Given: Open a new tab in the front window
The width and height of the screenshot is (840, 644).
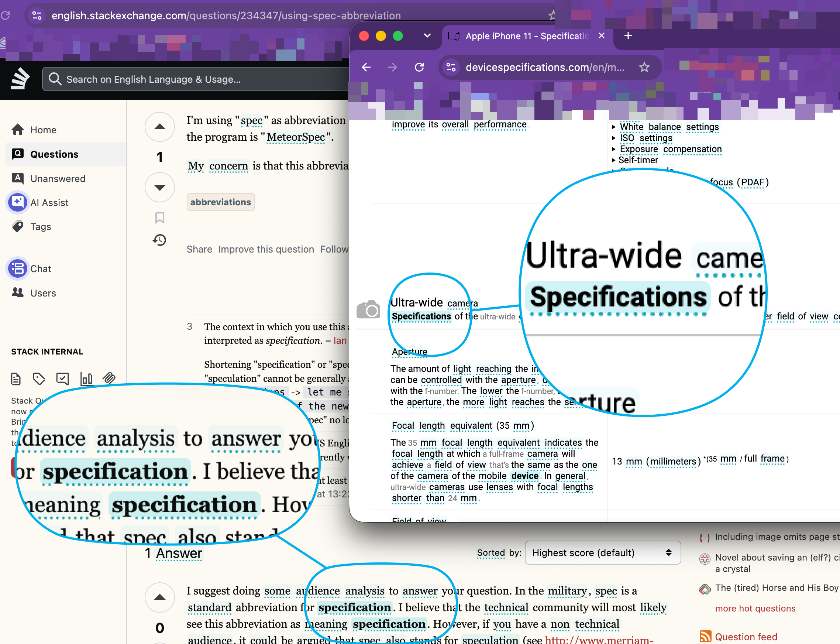Looking at the screenshot, I should point(628,36).
